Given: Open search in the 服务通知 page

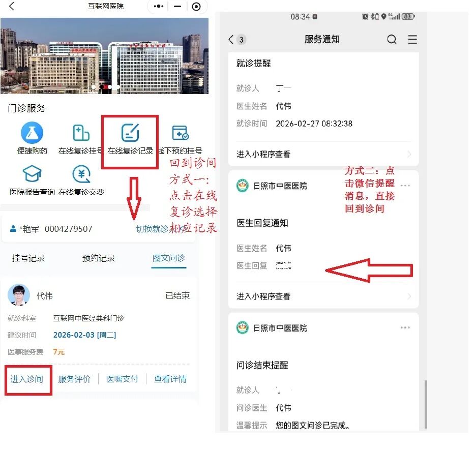Looking at the screenshot, I should (392, 39).
